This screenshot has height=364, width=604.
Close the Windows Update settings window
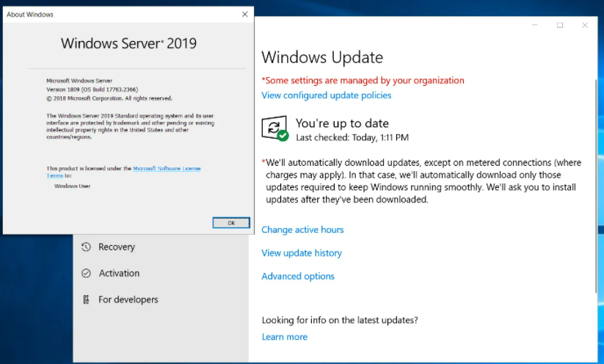pos(585,25)
